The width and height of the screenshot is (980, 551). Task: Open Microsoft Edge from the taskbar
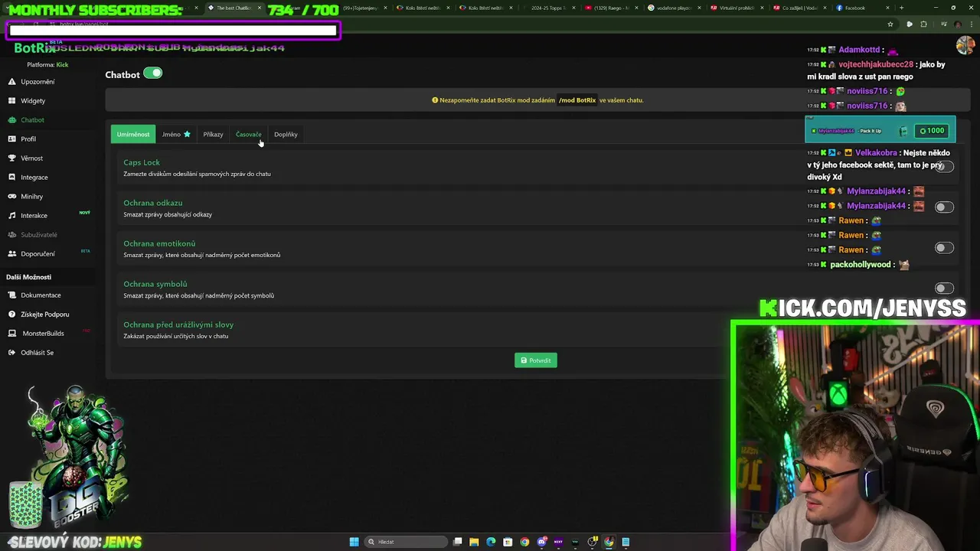pyautogui.click(x=491, y=542)
